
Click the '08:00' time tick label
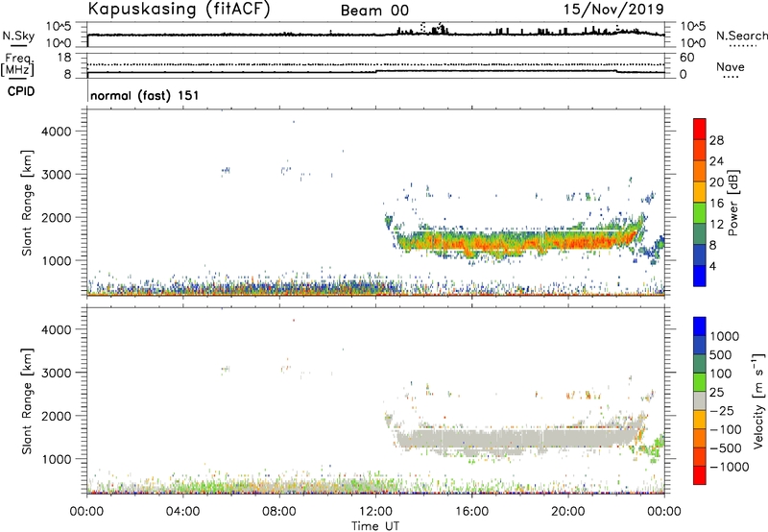(279, 512)
